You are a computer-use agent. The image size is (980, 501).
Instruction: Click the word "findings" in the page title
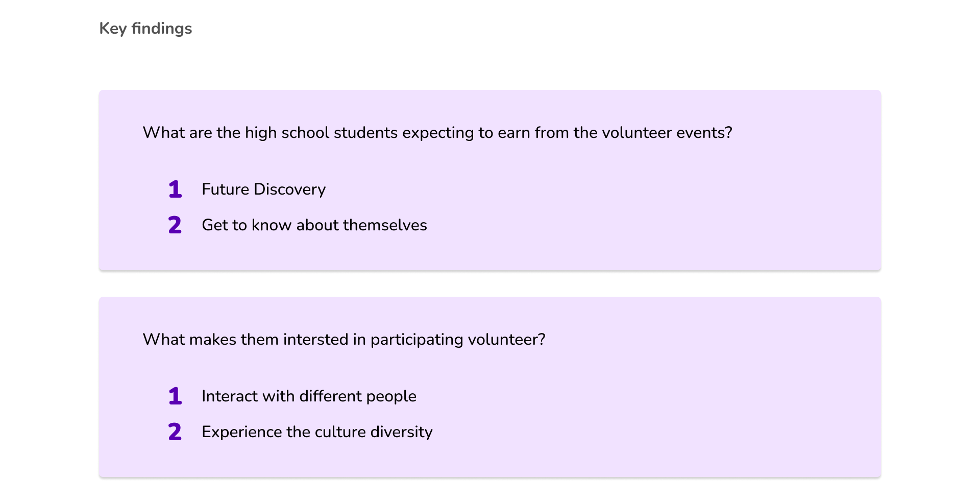click(x=161, y=29)
